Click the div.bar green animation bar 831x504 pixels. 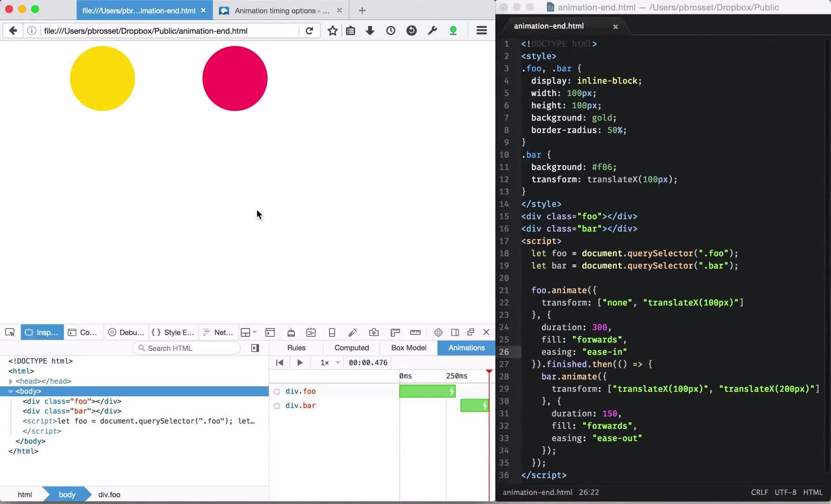click(474, 406)
